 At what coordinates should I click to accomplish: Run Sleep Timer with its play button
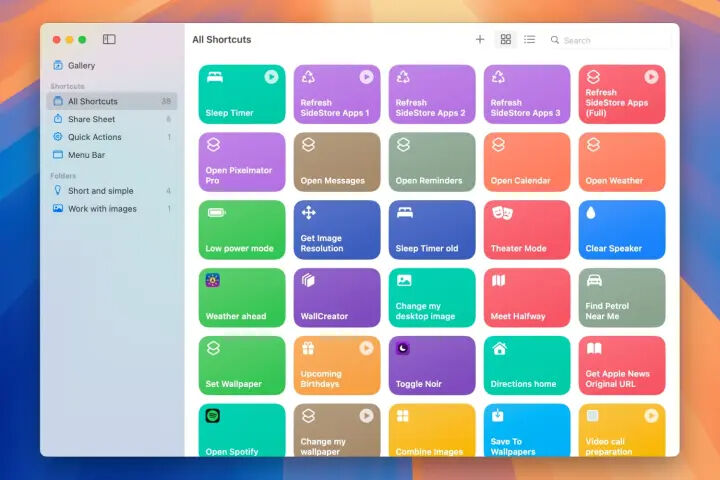pyautogui.click(x=271, y=77)
